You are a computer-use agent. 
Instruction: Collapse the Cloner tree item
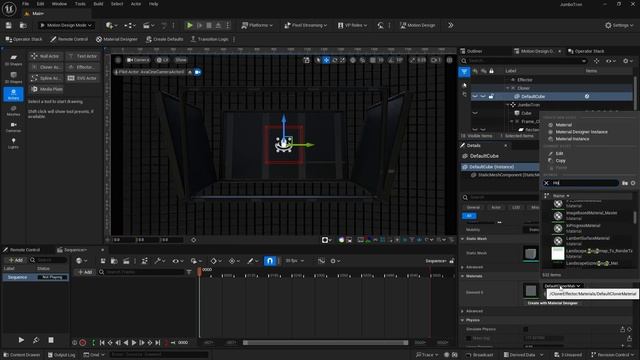tap(508, 88)
